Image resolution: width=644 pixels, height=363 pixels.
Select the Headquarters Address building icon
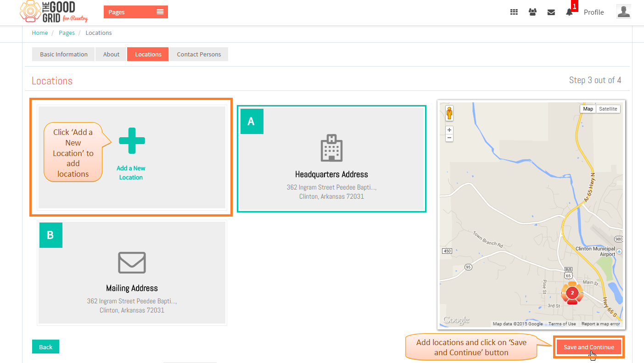click(x=331, y=148)
